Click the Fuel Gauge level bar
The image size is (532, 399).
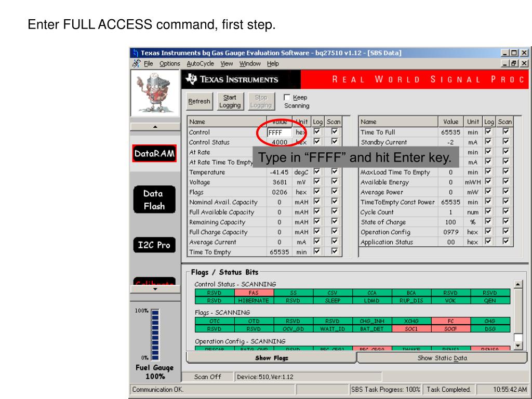pos(155,335)
